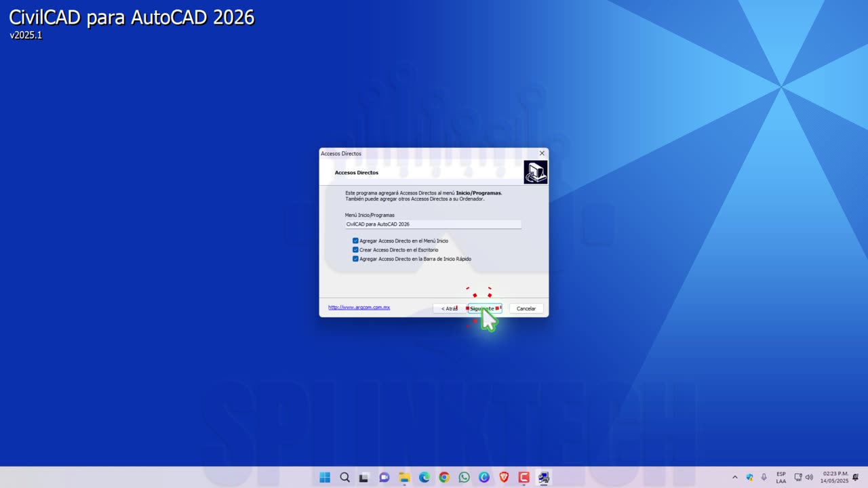This screenshot has height=488, width=868.
Task: Open the clock showing 02:23 P.M.
Action: tap(835, 477)
